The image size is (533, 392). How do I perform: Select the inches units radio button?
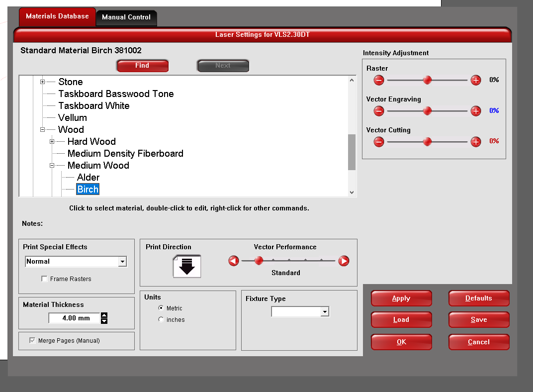[161, 320]
